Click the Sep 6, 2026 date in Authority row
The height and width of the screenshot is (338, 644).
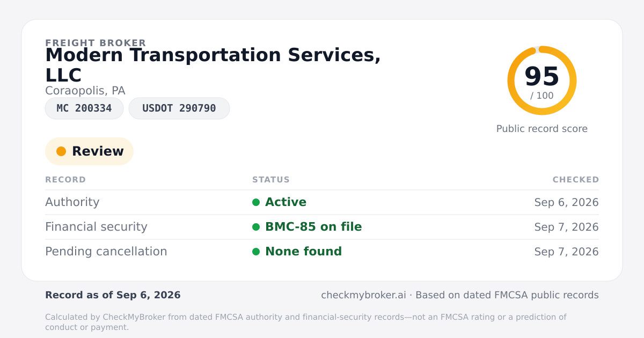pyautogui.click(x=567, y=202)
